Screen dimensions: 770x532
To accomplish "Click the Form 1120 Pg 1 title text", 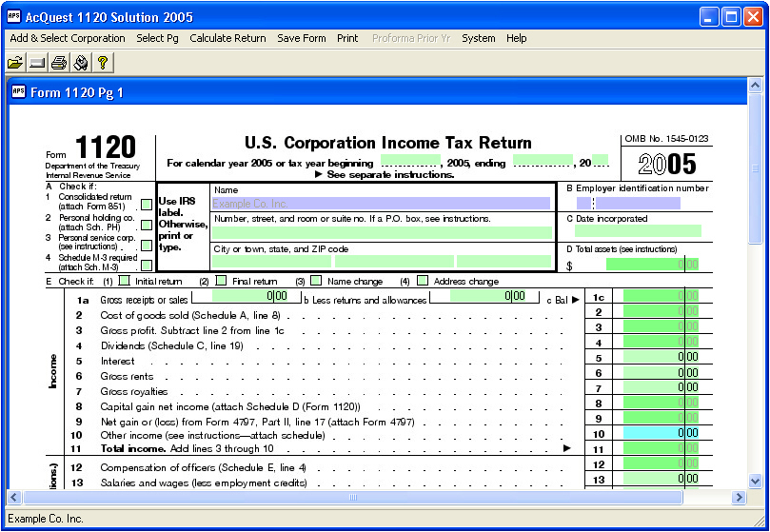I will (x=76, y=92).
